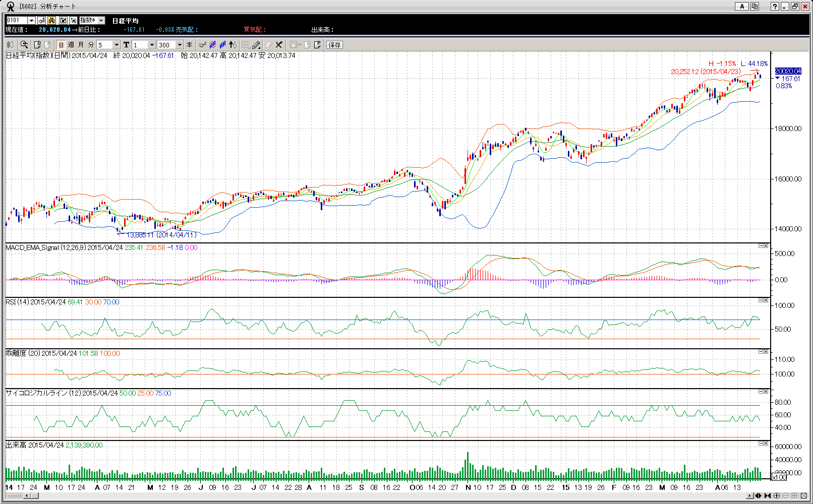Expand the 300 bar count dropdown
This screenshot has width=813, height=504.
(x=180, y=45)
